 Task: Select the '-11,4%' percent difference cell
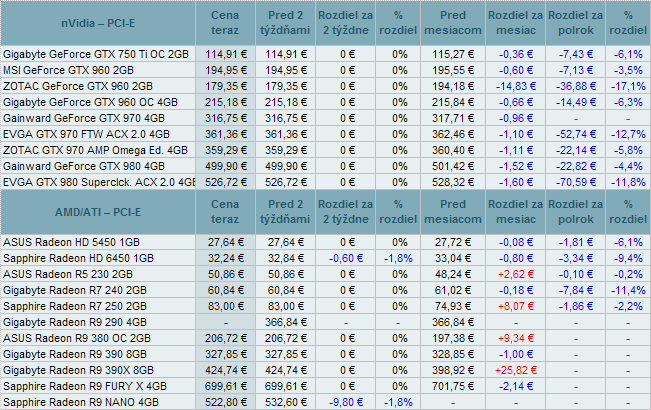(629, 290)
